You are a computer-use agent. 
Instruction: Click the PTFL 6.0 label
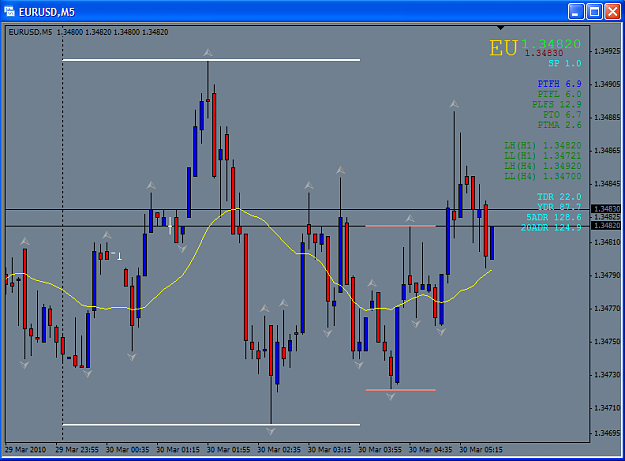[x=560, y=94]
